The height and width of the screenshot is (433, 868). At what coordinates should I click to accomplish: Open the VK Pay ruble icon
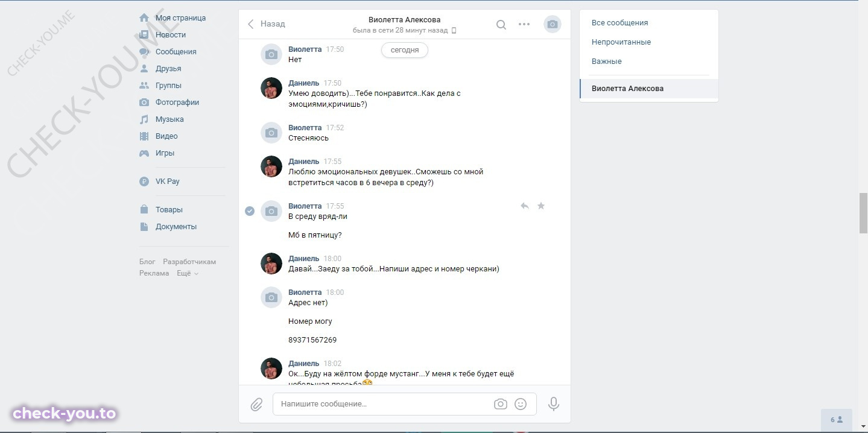point(144,182)
